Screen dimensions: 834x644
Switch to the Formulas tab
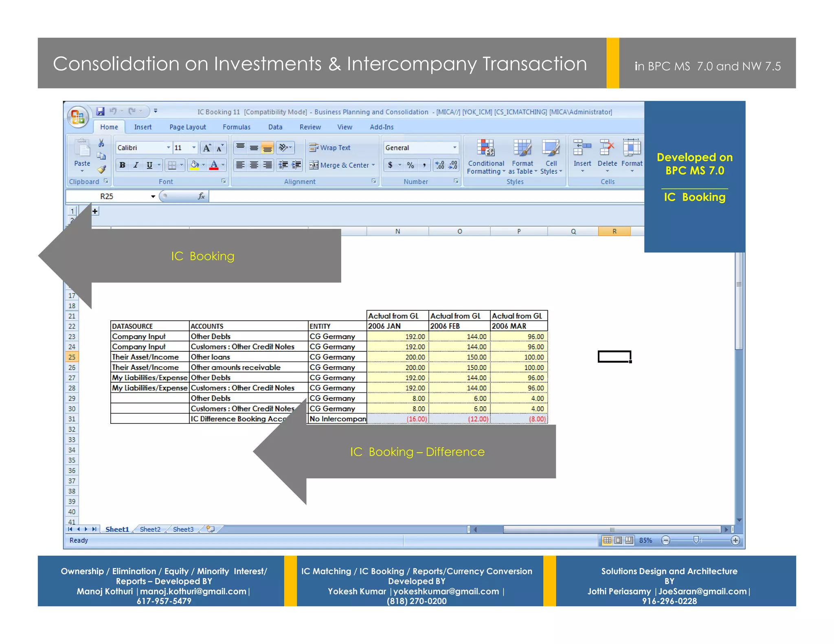[237, 127]
